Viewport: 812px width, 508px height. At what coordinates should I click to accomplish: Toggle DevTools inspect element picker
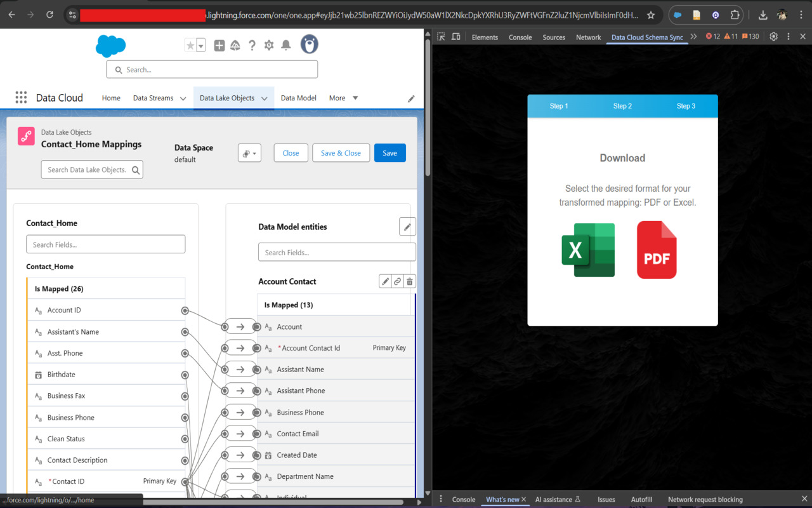(x=441, y=37)
